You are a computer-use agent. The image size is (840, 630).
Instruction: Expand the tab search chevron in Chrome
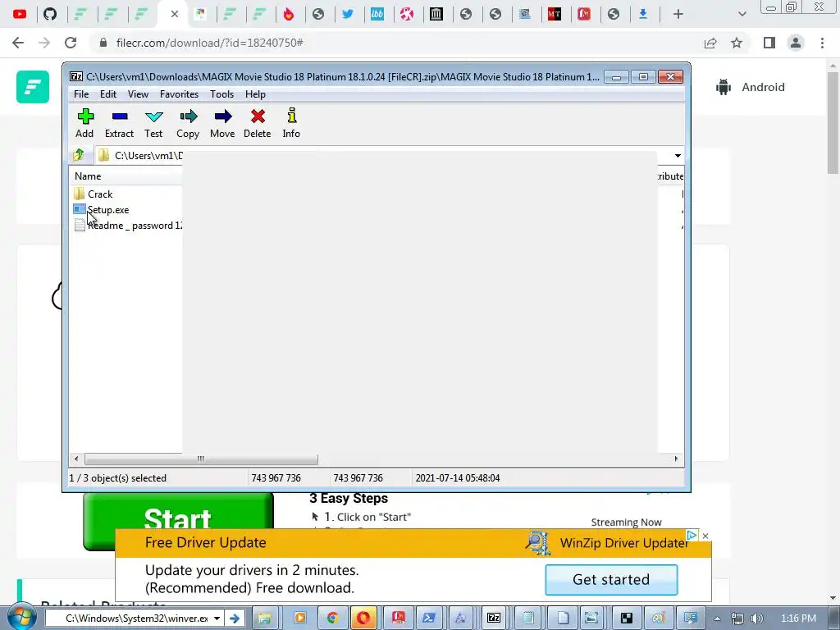[x=742, y=14]
